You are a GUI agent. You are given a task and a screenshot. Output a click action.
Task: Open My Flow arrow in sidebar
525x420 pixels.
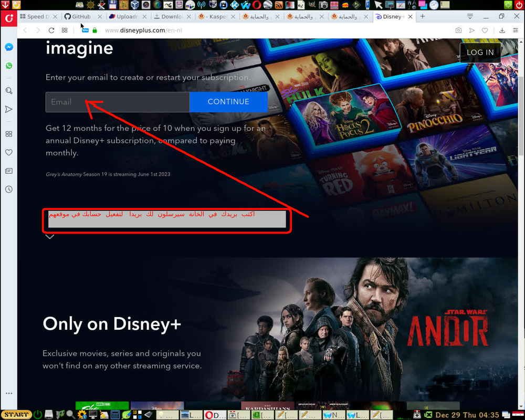9,109
